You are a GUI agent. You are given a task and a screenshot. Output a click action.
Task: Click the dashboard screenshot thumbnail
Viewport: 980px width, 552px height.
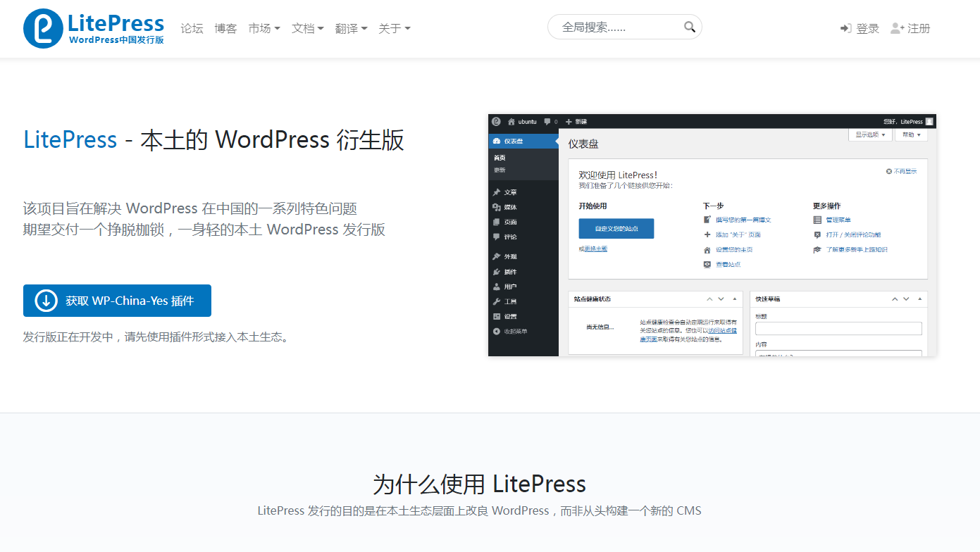(x=712, y=235)
